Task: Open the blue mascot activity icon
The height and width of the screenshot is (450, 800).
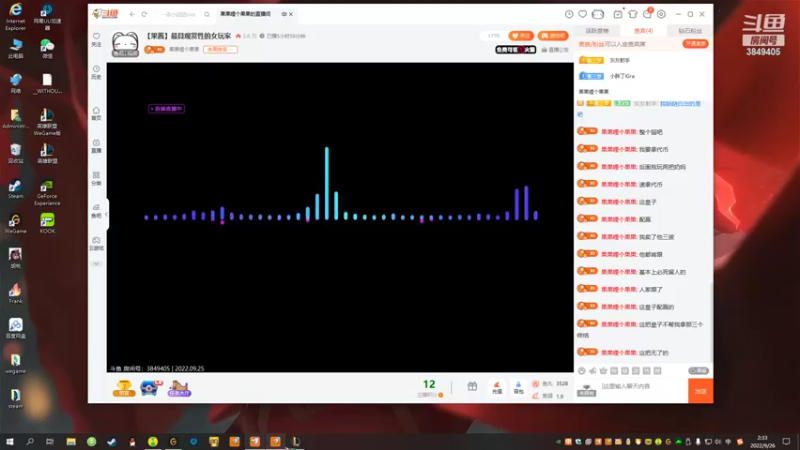Action: (151, 388)
